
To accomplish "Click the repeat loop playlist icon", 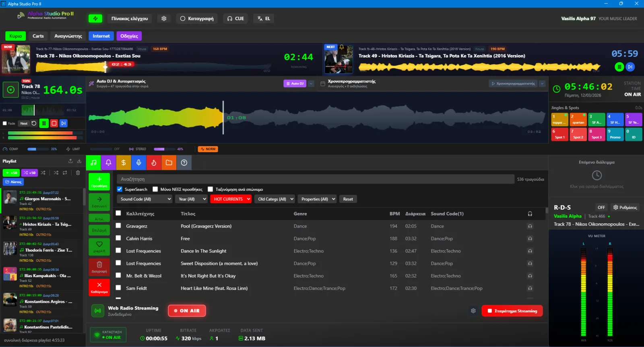I will (x=65, y=173).
